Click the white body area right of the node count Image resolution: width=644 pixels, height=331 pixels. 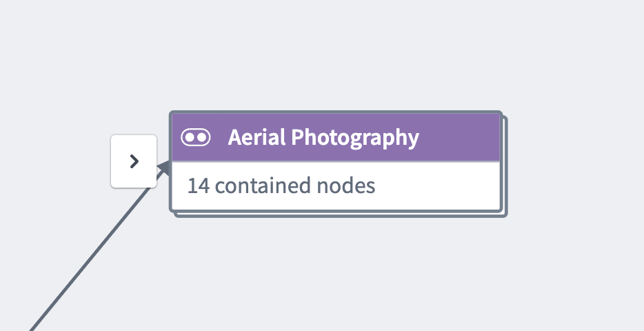pyautogui.click(x=437, y=185)
